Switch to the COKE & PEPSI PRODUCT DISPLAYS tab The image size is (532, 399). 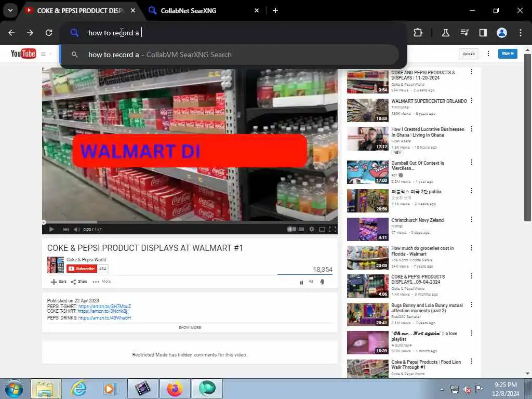[x=80, y=10]
